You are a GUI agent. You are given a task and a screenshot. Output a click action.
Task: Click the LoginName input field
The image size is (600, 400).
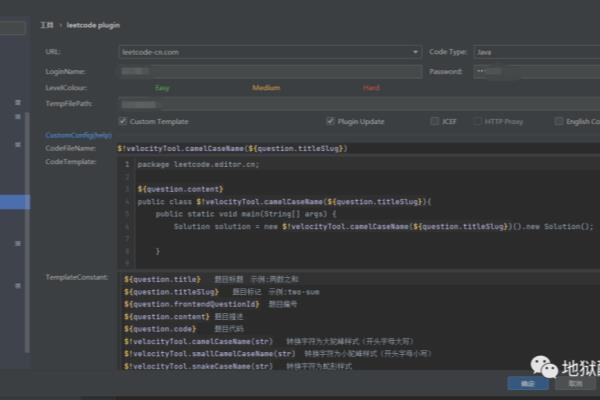click(x=270, y=72)
